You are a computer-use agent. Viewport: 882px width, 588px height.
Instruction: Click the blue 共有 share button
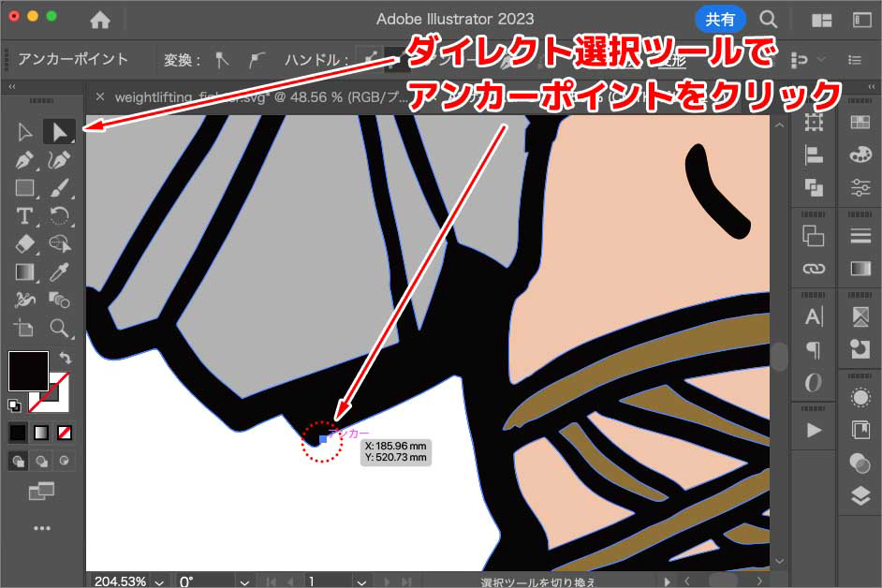pyautogui.click(x=720, y=19)
